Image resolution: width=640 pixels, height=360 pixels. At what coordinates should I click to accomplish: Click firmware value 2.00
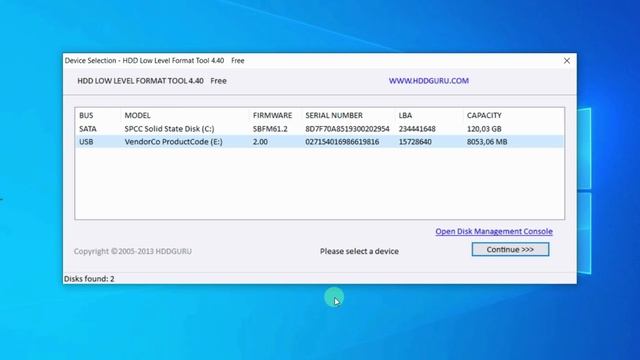(260, 142)
